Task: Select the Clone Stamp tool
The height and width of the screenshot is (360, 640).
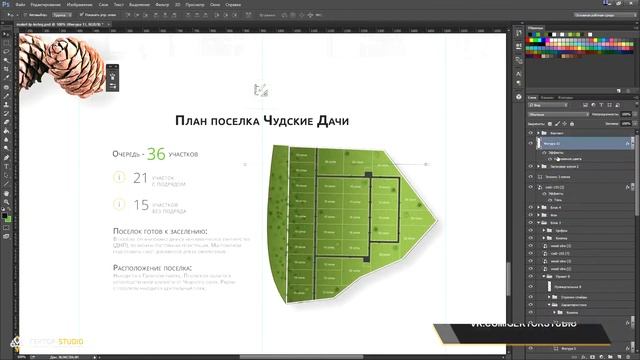Action: tap(6, 105)
